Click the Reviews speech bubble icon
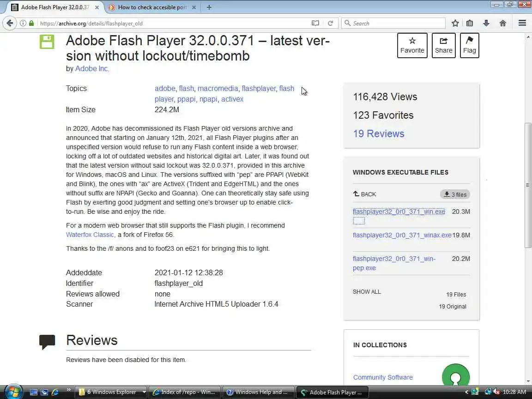 tap(47, 342)
